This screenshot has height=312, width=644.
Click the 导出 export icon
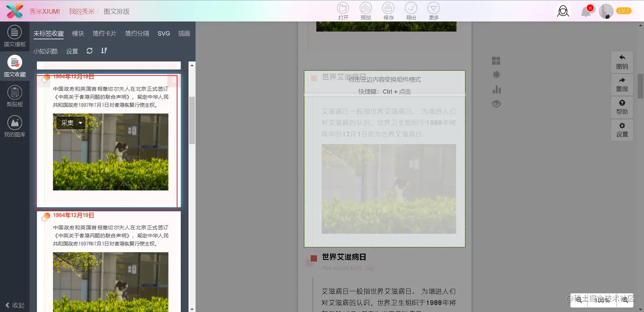411,11
